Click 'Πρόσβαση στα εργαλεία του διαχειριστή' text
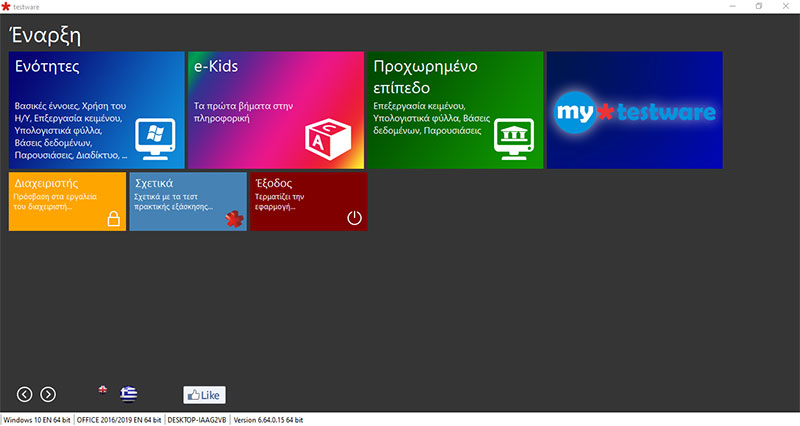The width and height of the screenshot is (800, 426). 55,202
